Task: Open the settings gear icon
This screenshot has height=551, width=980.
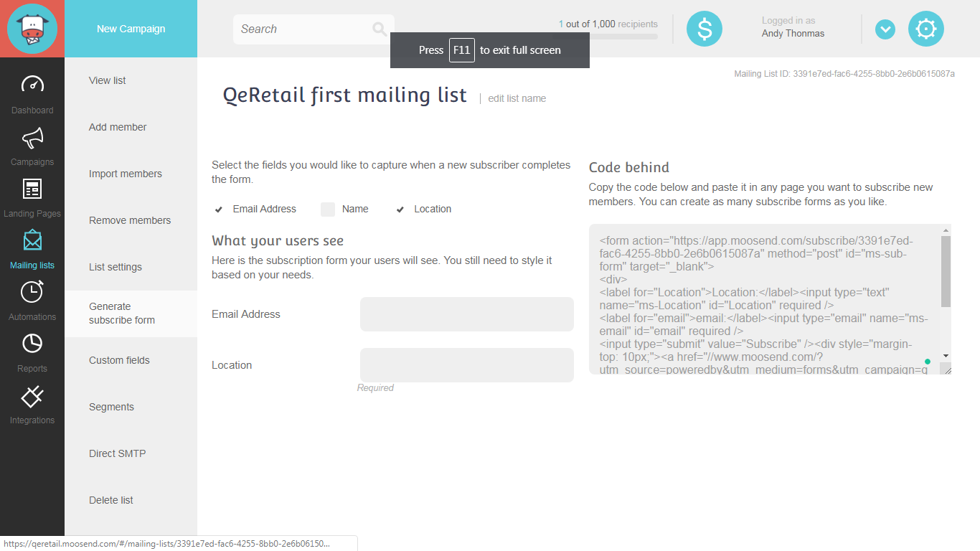Action: [x=925, y=29]
